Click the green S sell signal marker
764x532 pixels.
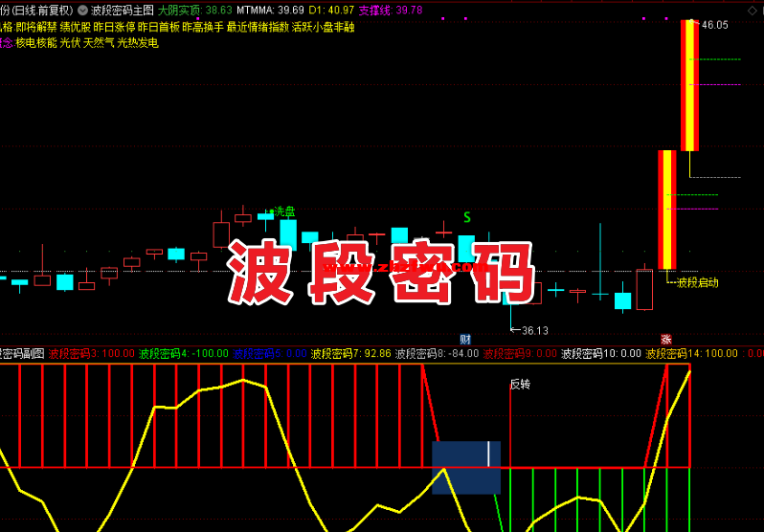pyautogui.click(x=467, y=217)
